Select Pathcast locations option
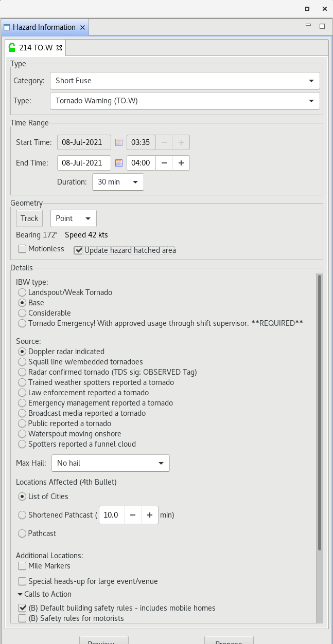 pos(22,533)
